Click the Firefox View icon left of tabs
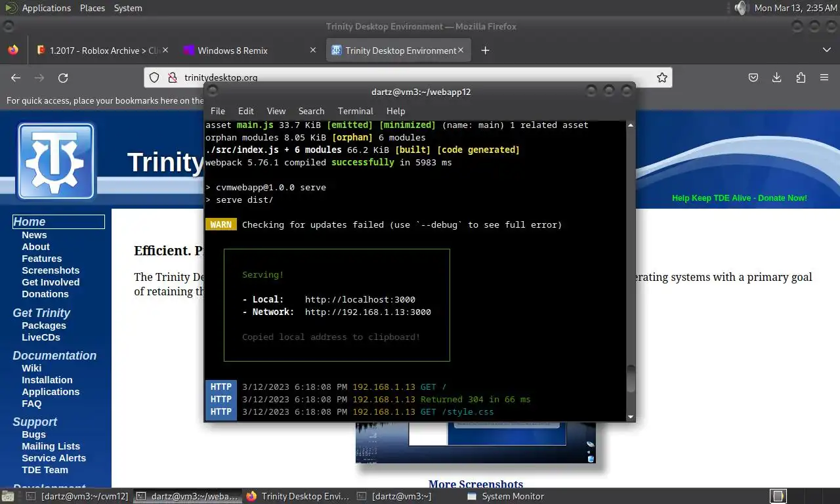 [13, 50]
